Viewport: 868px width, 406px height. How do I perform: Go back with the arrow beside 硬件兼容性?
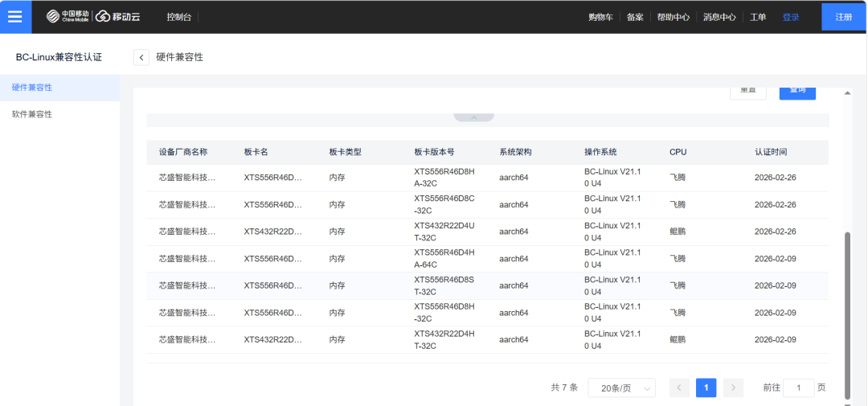(141, 57)
